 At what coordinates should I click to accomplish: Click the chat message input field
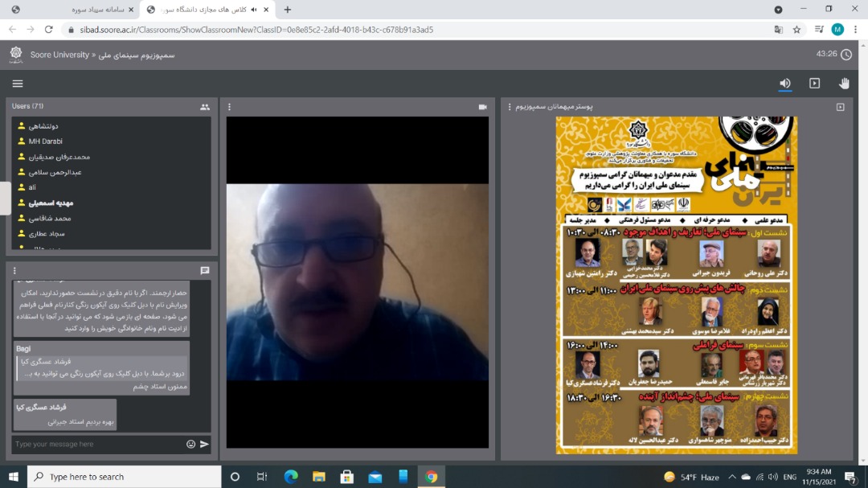[x=98, y=445]
